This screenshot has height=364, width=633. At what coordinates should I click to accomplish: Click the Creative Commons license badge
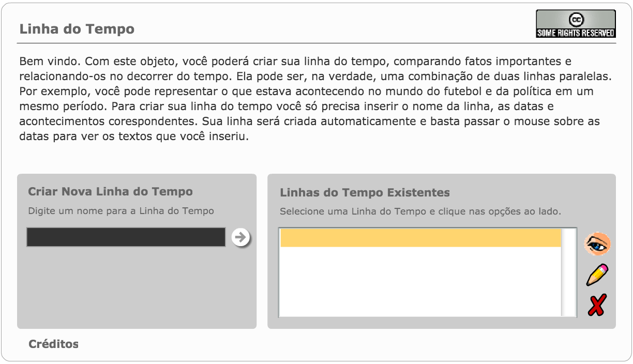tap(576, 24)
